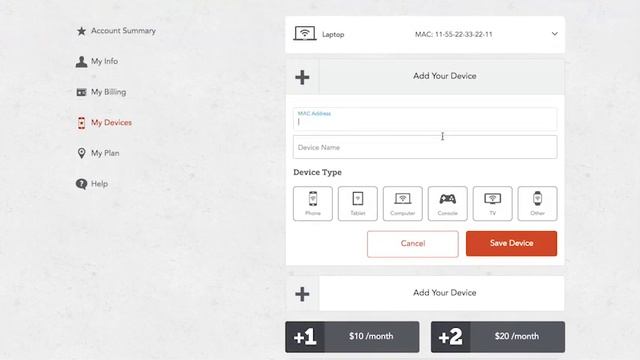Select Phone as device type
Viewport: 640px width, 360px height.
click(x=313, y=204)
